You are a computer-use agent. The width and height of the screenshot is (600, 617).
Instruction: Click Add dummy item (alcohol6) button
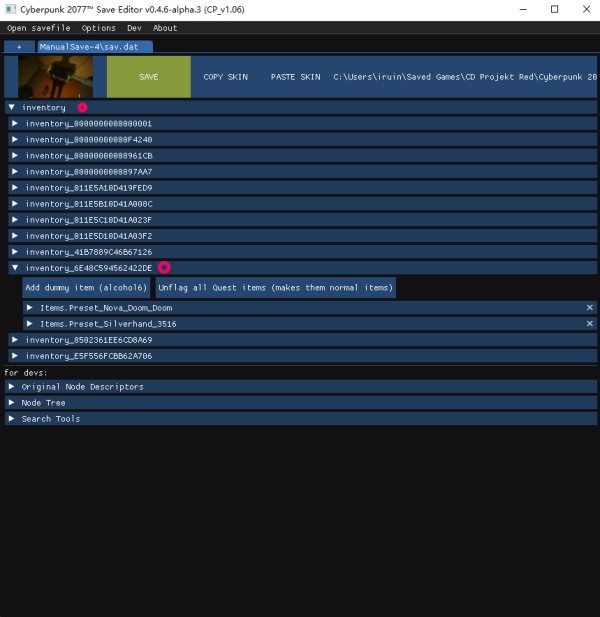(x=86, y=288)
